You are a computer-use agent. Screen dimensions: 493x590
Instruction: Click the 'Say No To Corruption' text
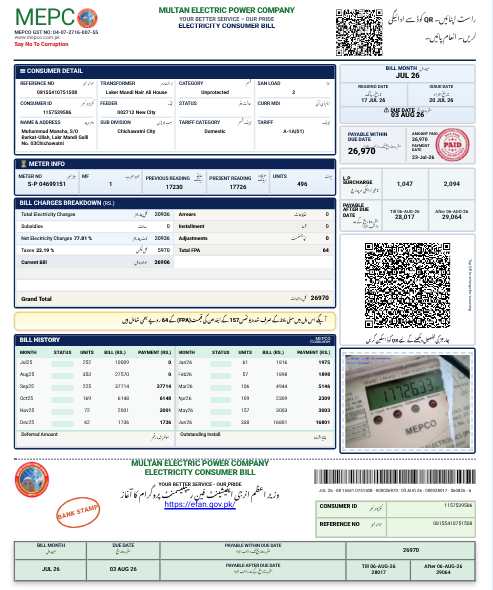pos(41,44)
